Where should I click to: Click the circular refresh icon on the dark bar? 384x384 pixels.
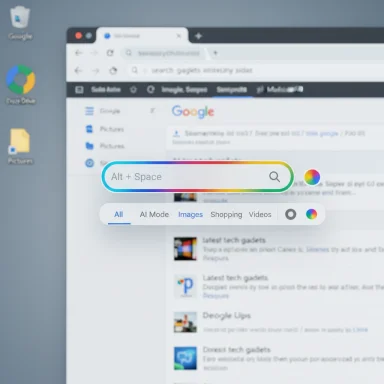(x=151, y=89)
